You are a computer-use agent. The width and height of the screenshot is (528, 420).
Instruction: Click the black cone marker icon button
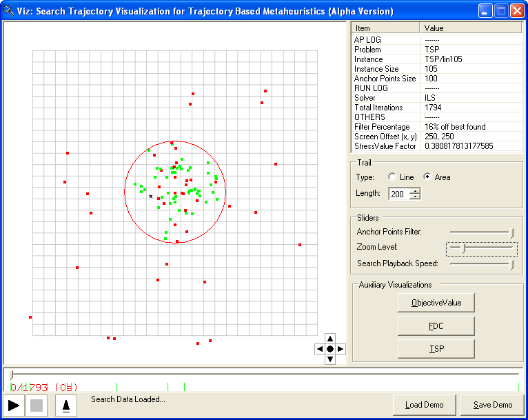66,406
